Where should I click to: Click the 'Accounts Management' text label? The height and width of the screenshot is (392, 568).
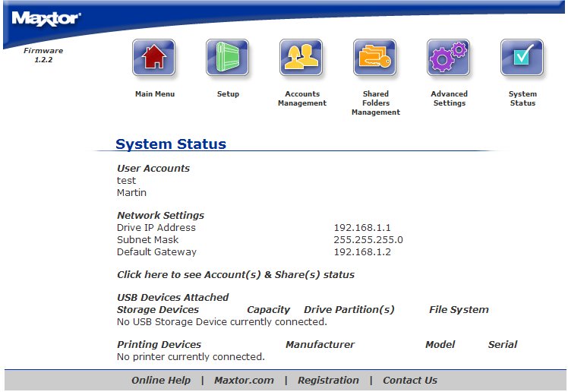[x=301, y=99]
